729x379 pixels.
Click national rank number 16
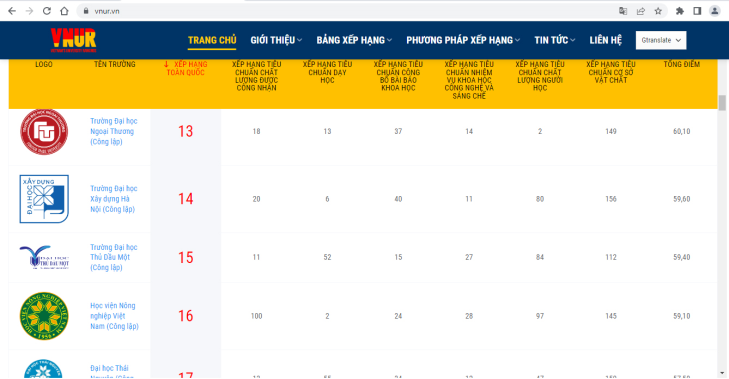pyautogui.click(x=186, y=316)
